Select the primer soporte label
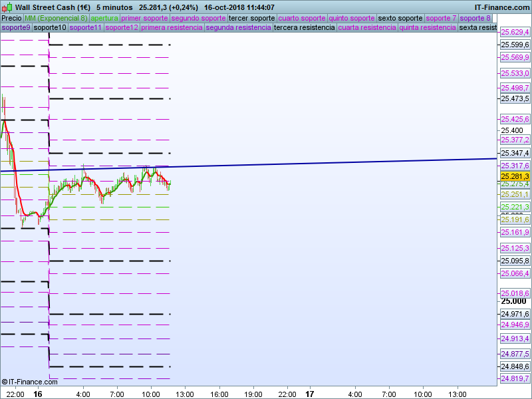The width and height of the screenshot is (532, 399). [x=144, y=18]
